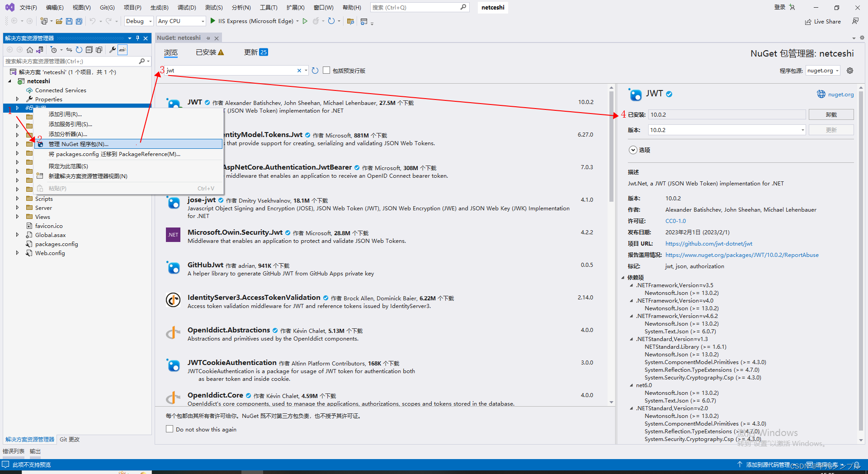
Task: Open the 调试(D) menu
Action: (x=187, y=7)
